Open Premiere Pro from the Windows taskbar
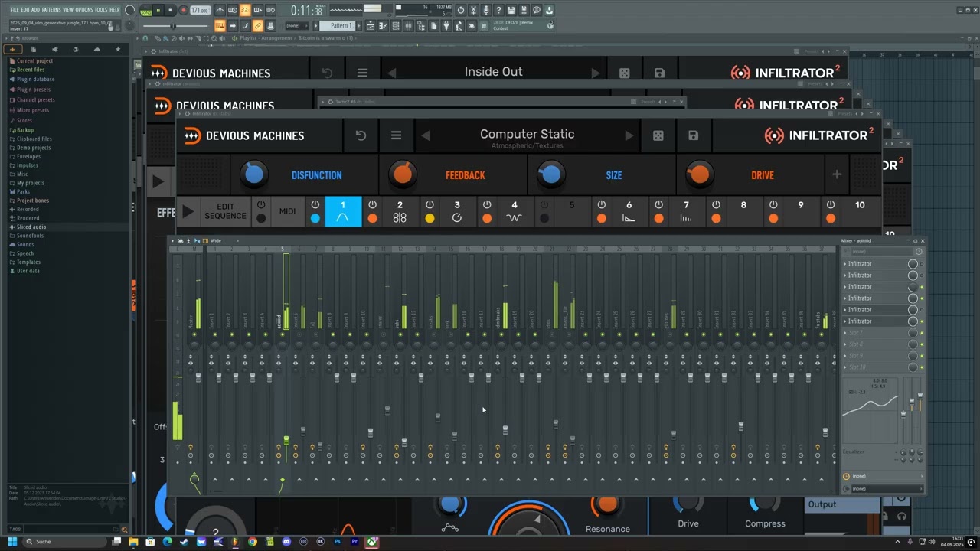 tap(354, 542)
